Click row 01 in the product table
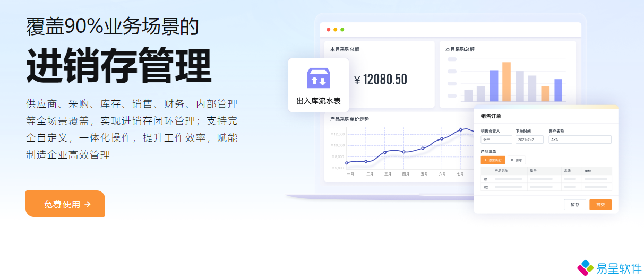 click(x=546, y=179)
